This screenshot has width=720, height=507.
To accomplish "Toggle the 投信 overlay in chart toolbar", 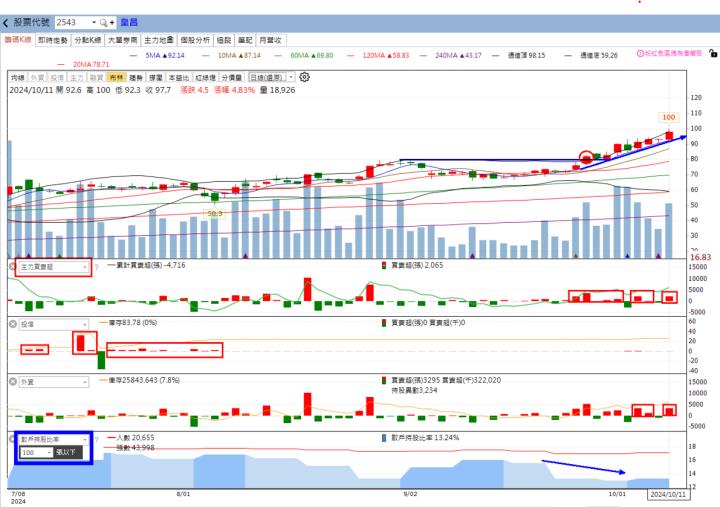I will (x=57, y=78).
